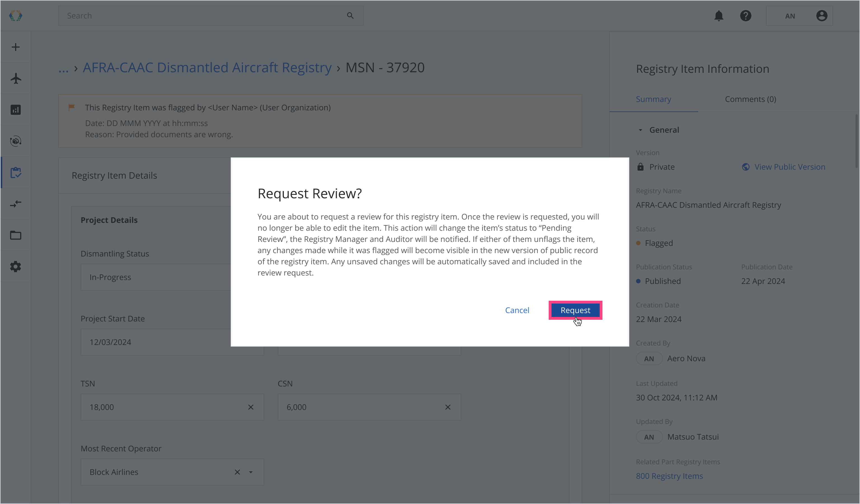This screenshot has width=860, height=504.
Task: Confirm with the Request button
Action: 575,310
